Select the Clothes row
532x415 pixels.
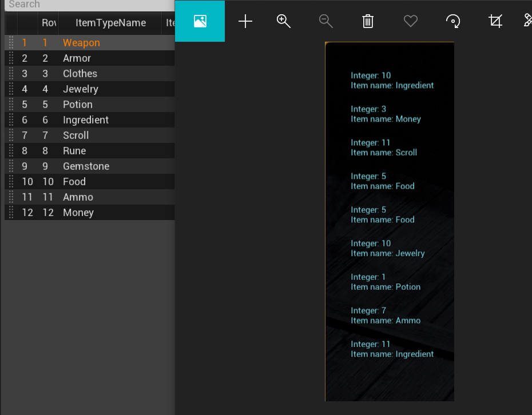[x=90, y=74]
